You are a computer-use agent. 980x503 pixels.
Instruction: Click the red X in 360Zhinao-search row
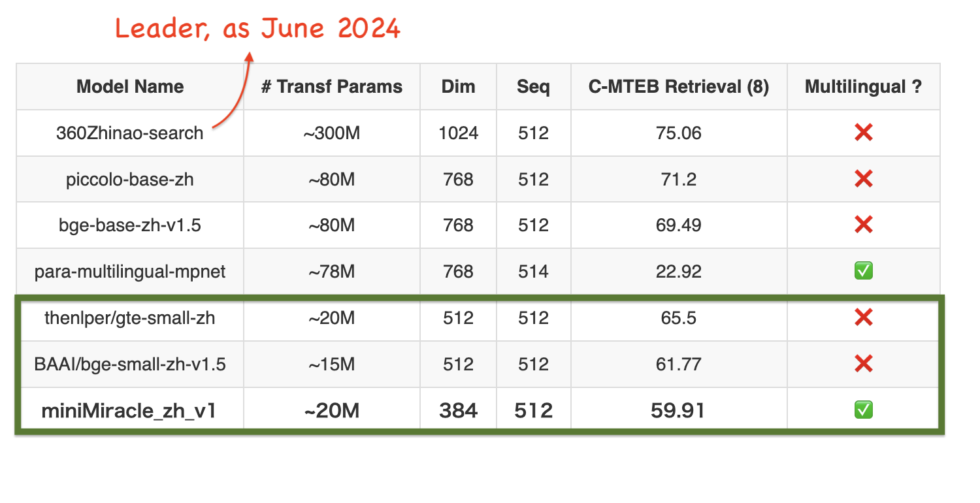(x=863, y=133)
